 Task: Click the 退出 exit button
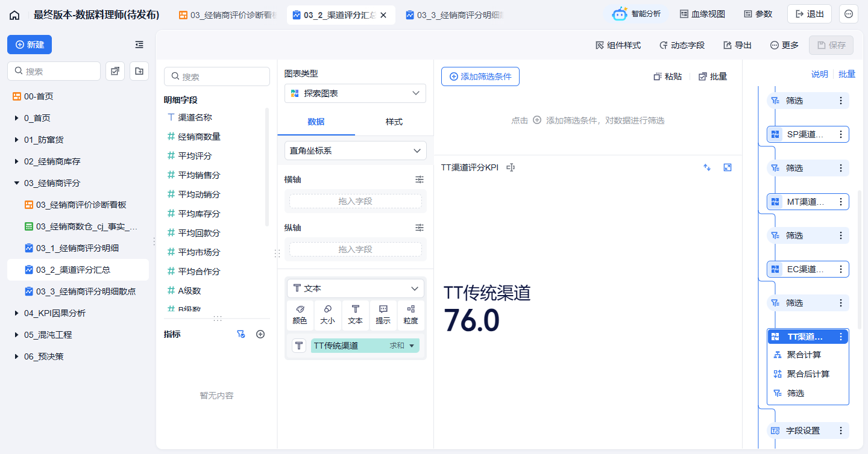(810, 14)
